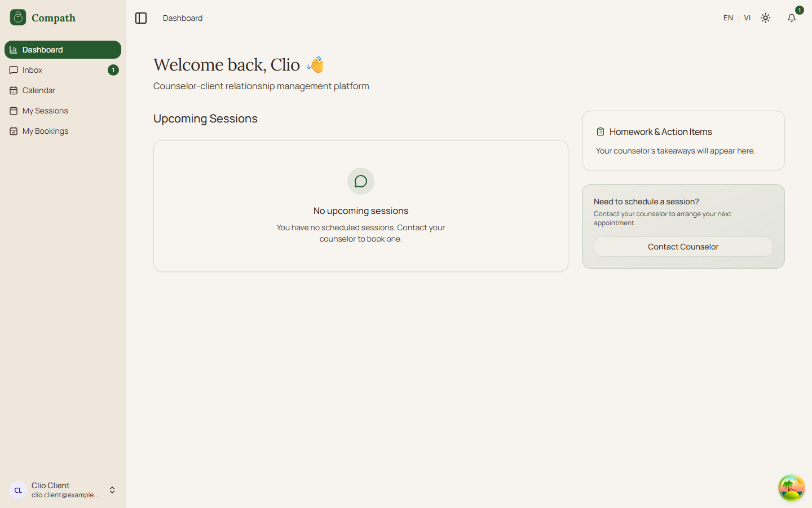Click the Compath logo icon

pos(18,17)
